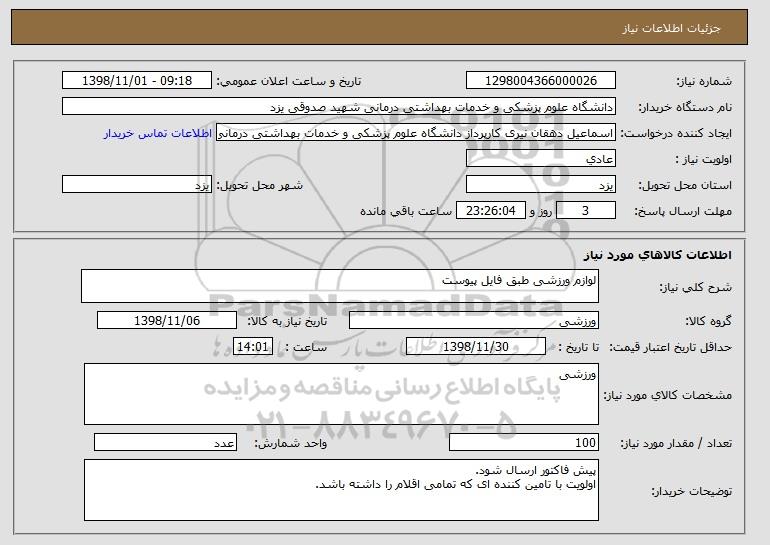Viewport: 770px width, 545px height.
Task: Click the ساعت field showing 14:01
Action: point(253,347)
